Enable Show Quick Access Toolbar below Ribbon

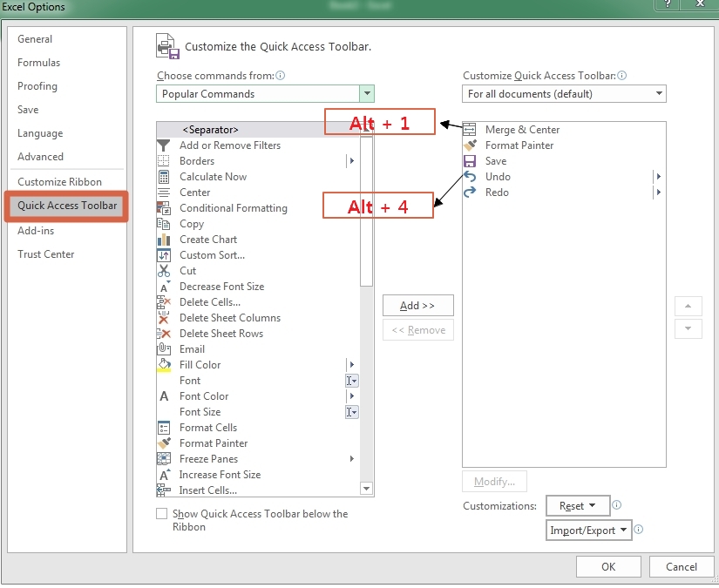[x=161, y=514]
